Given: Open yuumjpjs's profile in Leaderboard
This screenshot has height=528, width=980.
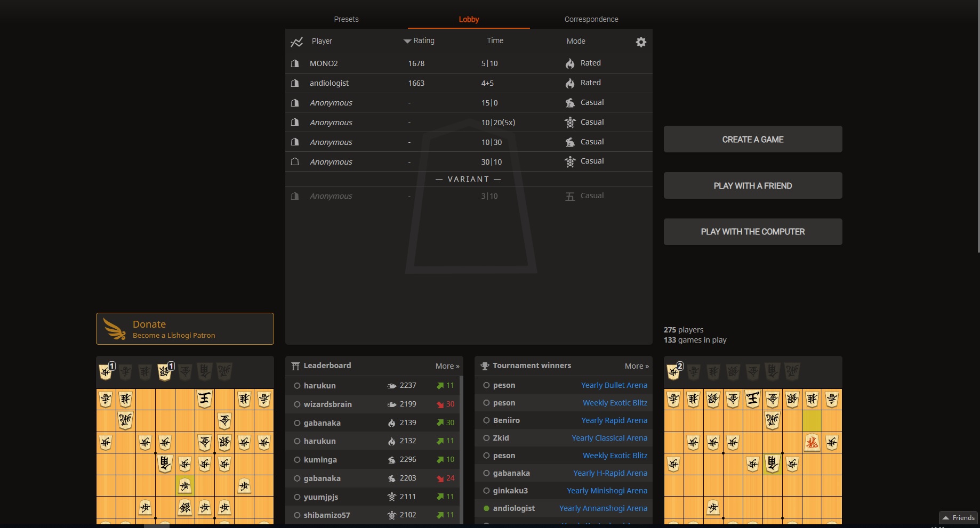Looking at the screenshot, I should (x=320, y=497).
